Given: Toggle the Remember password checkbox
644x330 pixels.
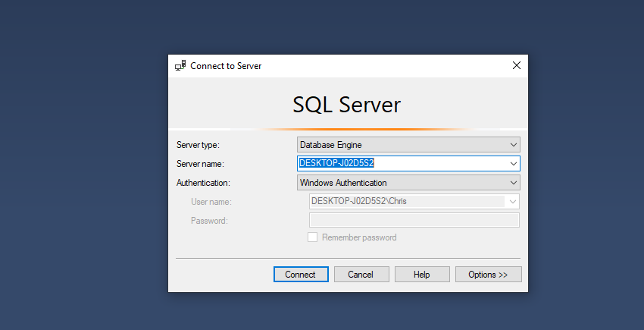Looking at the screenshot, I should point(313,237).
